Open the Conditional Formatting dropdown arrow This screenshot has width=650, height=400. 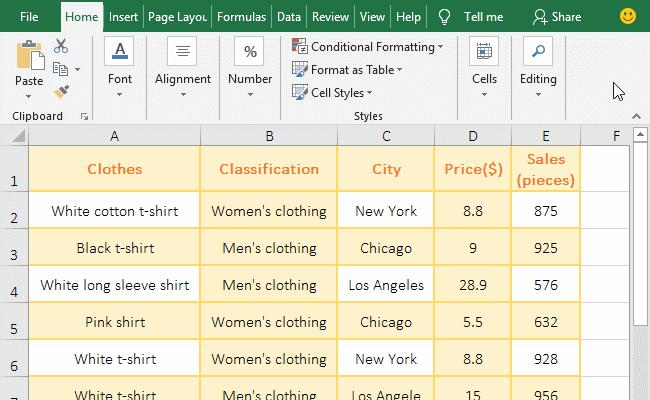[x=440, y=47]
